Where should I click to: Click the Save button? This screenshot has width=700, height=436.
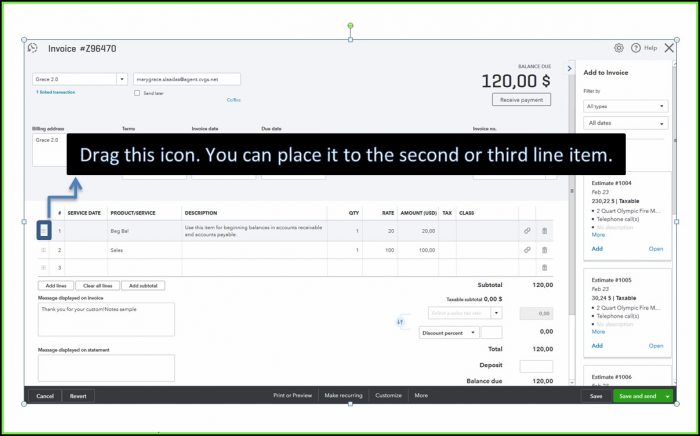click(596, 396)
